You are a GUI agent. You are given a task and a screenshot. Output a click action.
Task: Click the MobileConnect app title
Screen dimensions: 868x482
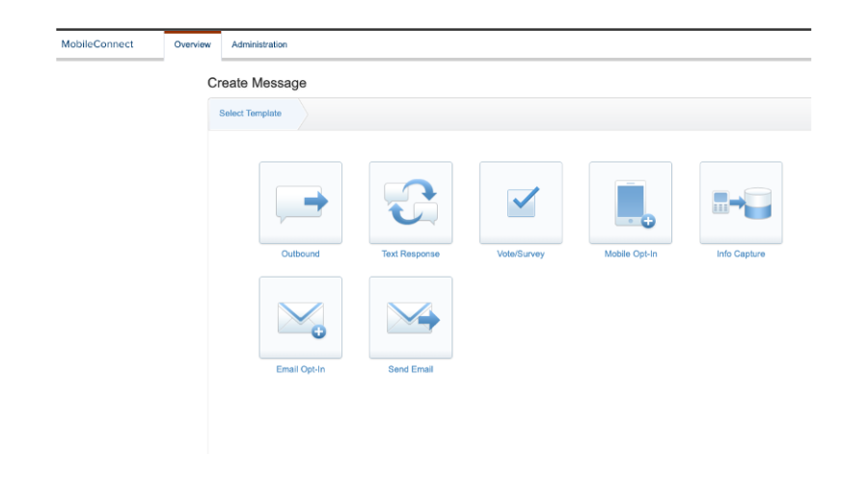click(97, 44)
